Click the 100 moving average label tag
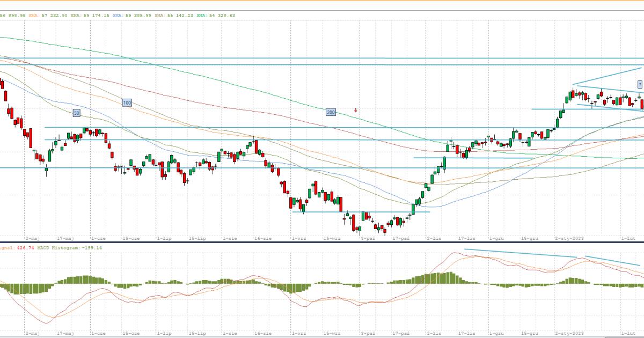The height and width of the screenshot is (338, 644). pyautogui.click(x=127, y=102)
